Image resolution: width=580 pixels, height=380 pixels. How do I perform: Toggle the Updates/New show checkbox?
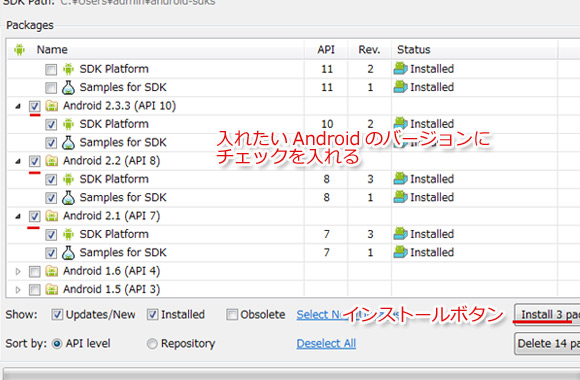(57, 315)
